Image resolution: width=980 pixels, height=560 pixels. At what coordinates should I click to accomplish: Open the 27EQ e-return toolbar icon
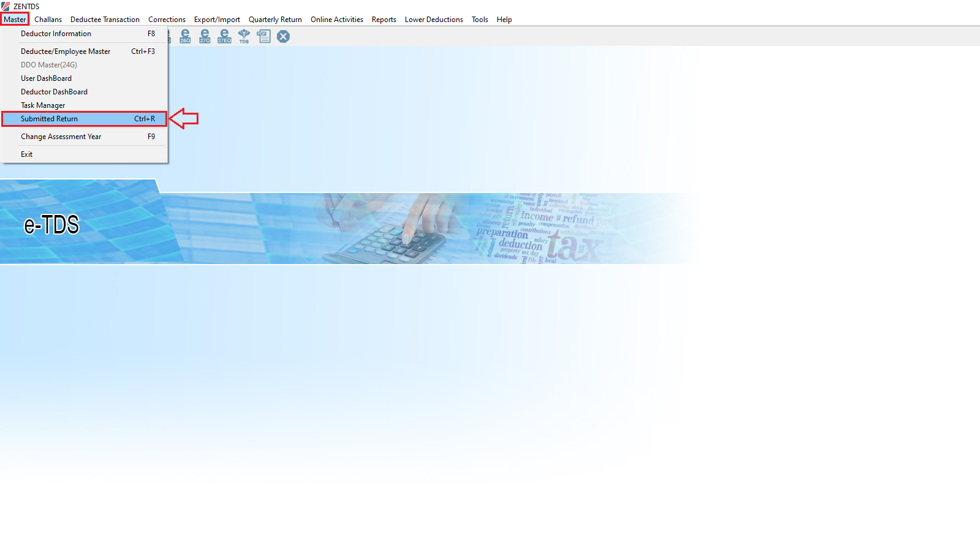click(x=224, y=36)
